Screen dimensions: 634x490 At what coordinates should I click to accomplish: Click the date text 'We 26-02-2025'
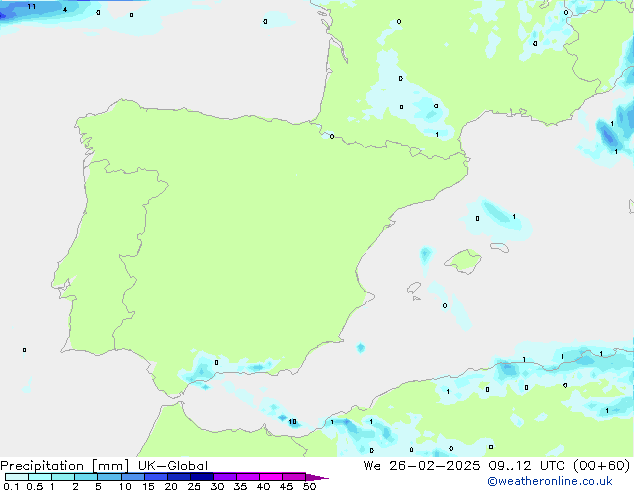[422, 466]
